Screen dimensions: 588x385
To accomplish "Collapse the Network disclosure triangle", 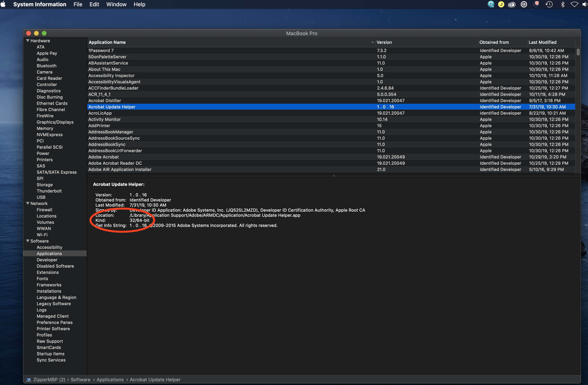I will pos(28,203).
